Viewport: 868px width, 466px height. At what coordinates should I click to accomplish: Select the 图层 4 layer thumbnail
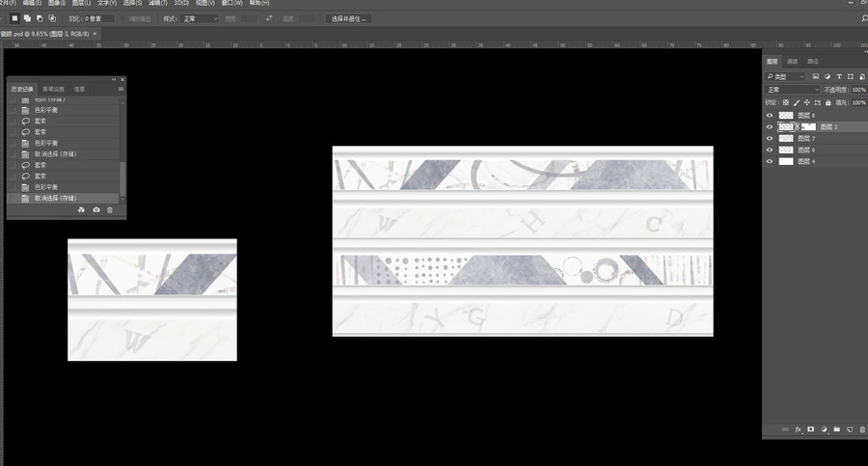pyautogui.click(x=786, y=162)
